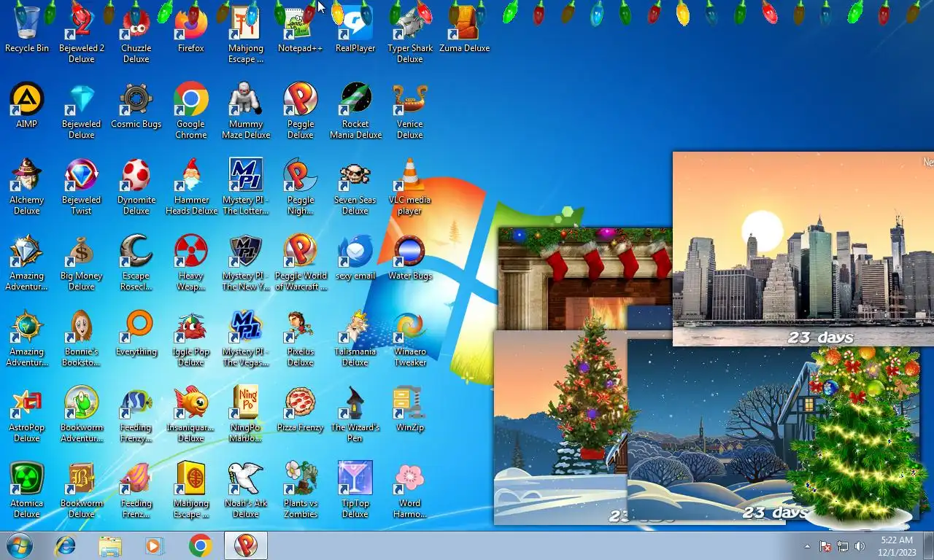Click the Seven Seas Deluxe icon
This screenshot has height=560, width=934.
pos(355,186)
